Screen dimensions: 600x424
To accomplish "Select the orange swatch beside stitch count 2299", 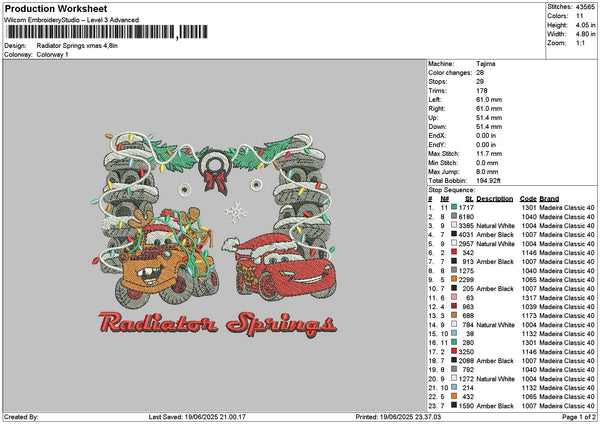I will [x=454, y=279].
